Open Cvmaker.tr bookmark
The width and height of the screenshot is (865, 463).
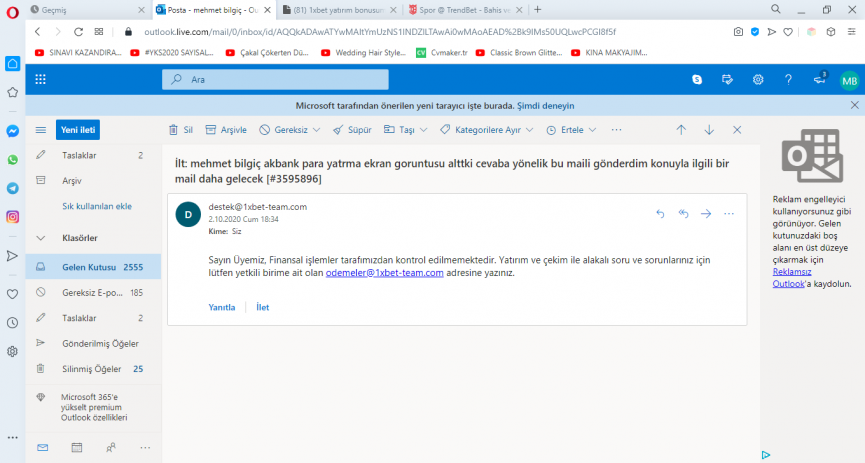tap(441, 53)
